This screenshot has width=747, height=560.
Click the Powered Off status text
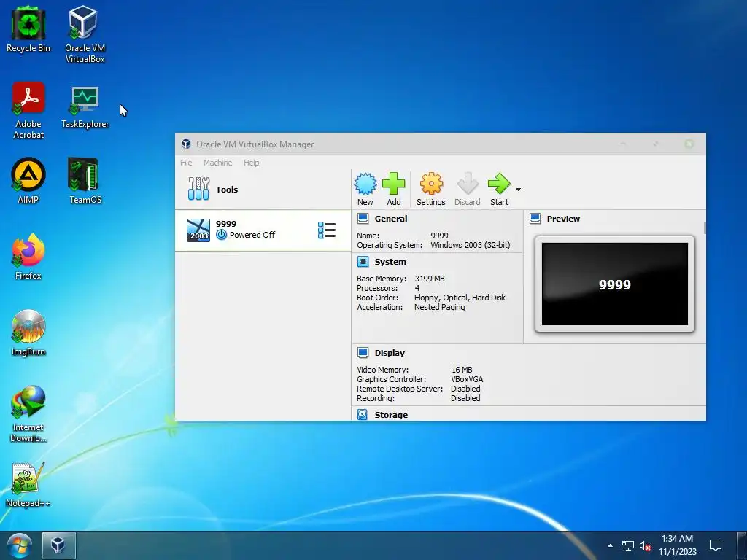click(252, 235)
